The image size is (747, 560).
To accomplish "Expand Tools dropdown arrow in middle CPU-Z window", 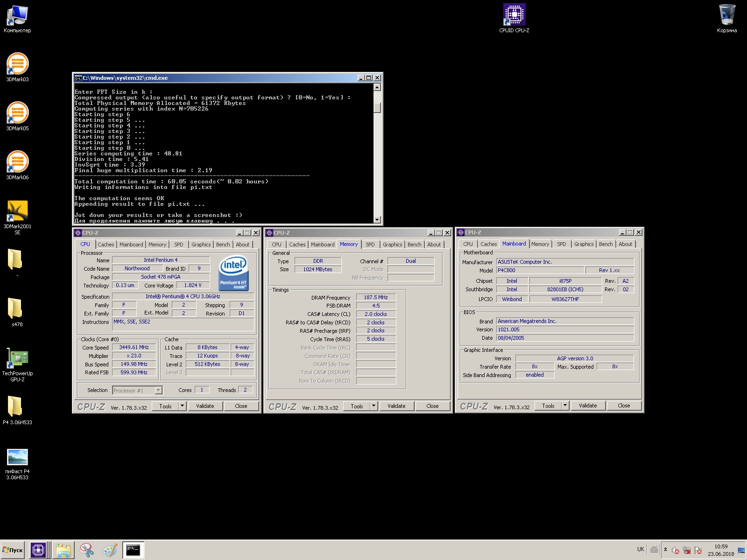I will (x=373, y=406).
